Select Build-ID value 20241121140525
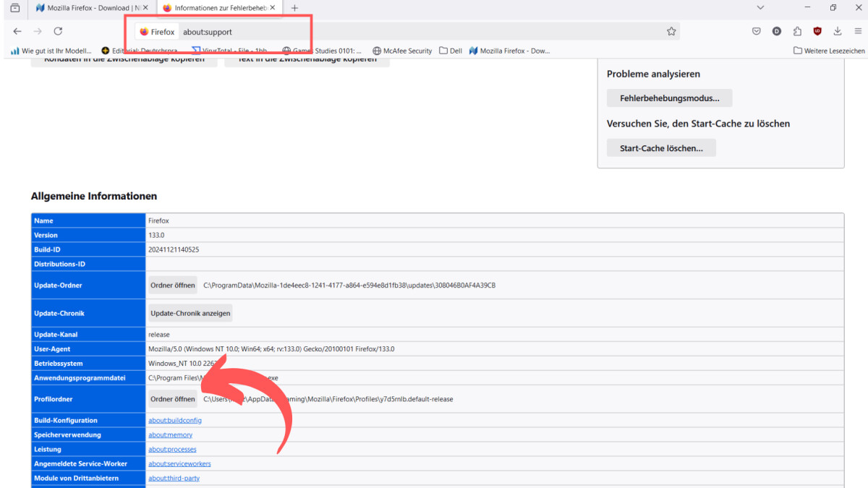Viewport: 868px width, 488px height. 174,249
